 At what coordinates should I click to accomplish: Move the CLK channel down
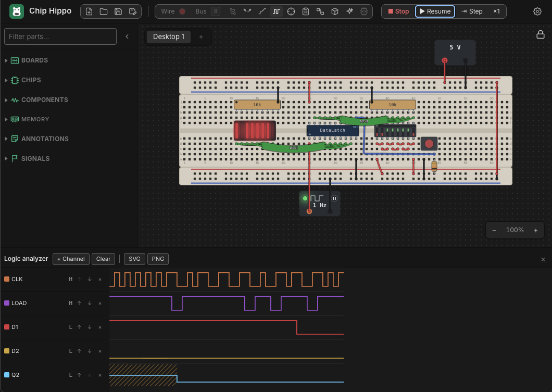click(90, 279)
